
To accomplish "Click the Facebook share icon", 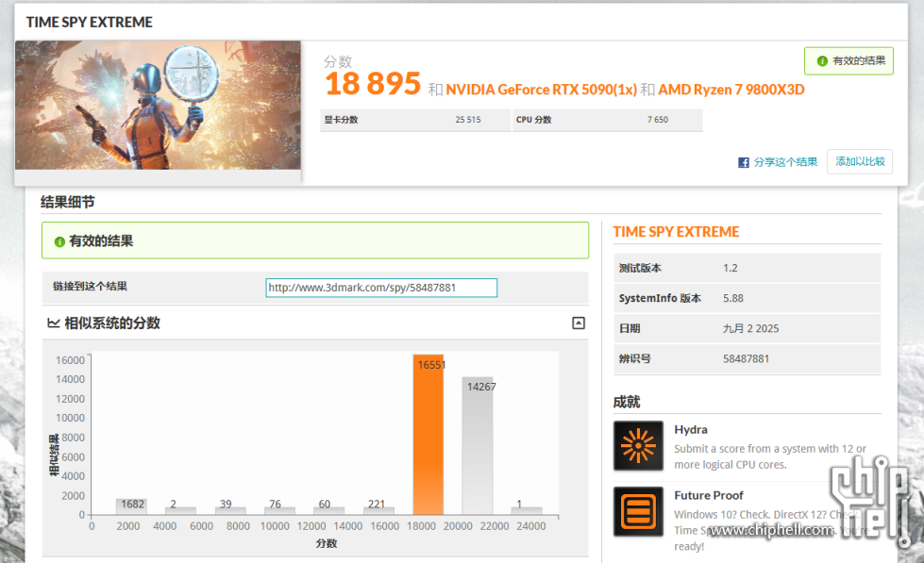I will tap(743, 162).
